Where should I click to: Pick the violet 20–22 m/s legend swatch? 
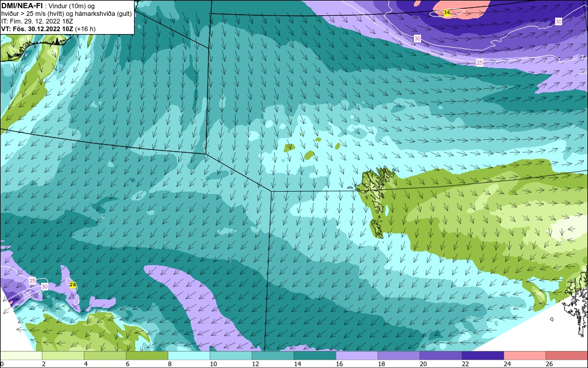(x=441, y=356)
